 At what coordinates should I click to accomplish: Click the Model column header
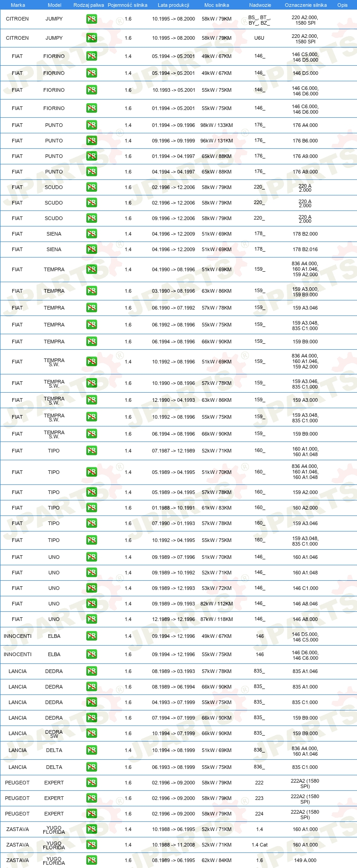coord(54,5)
